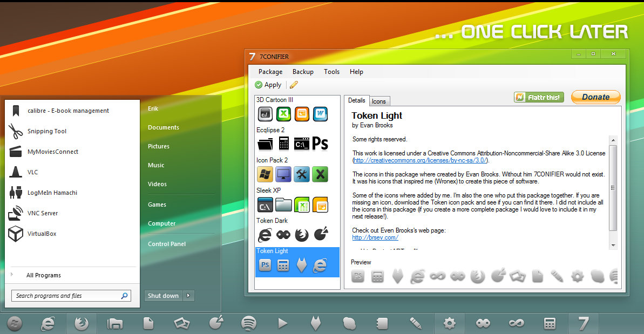This screenshot has height=334, width=644.
Task: Click the details scrollbar down arrow
Action: tap(613, 246)
